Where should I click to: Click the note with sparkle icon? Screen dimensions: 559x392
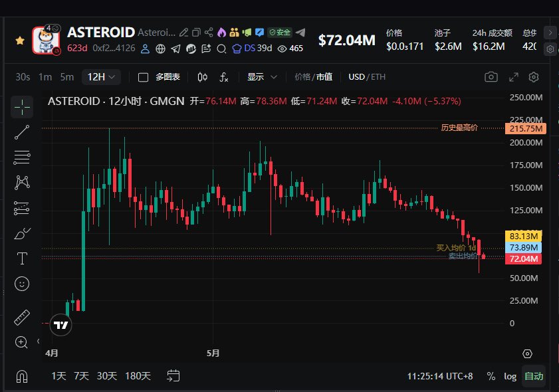[206, 49]
